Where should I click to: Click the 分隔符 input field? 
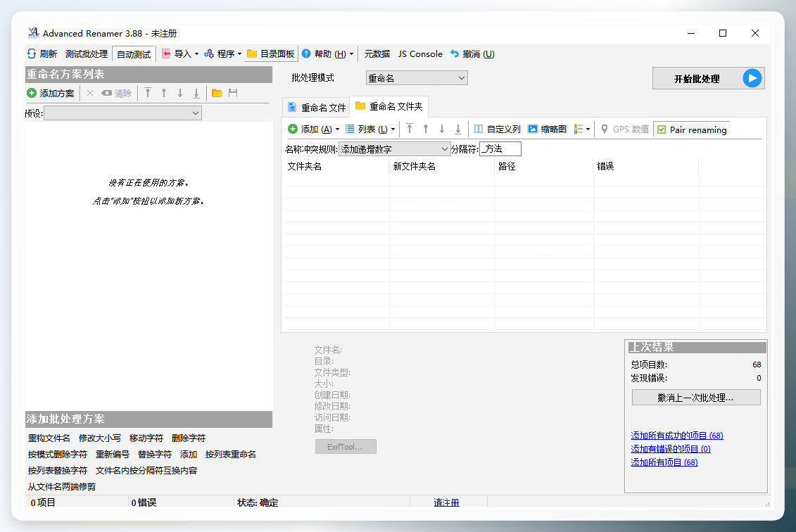(500, 148)
